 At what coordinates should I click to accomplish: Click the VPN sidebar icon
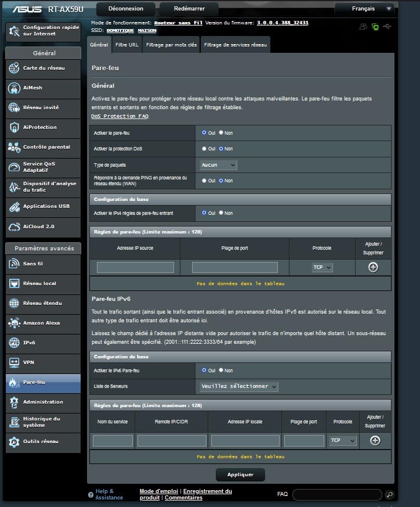14,362
